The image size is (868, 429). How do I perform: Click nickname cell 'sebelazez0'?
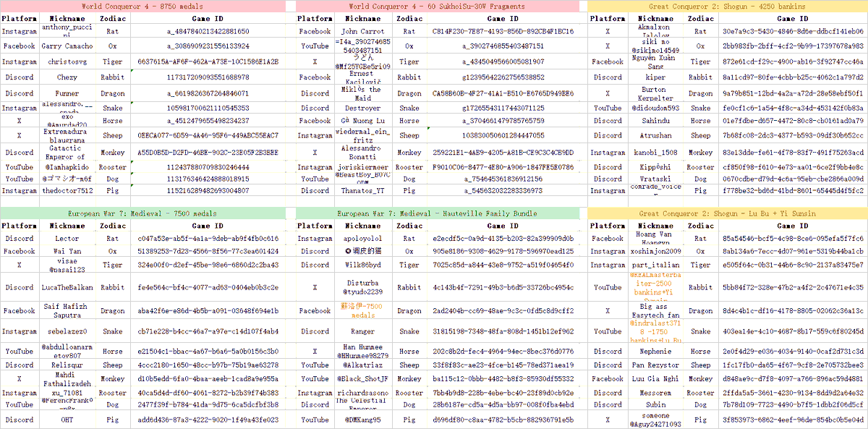(x=67, y=331)
